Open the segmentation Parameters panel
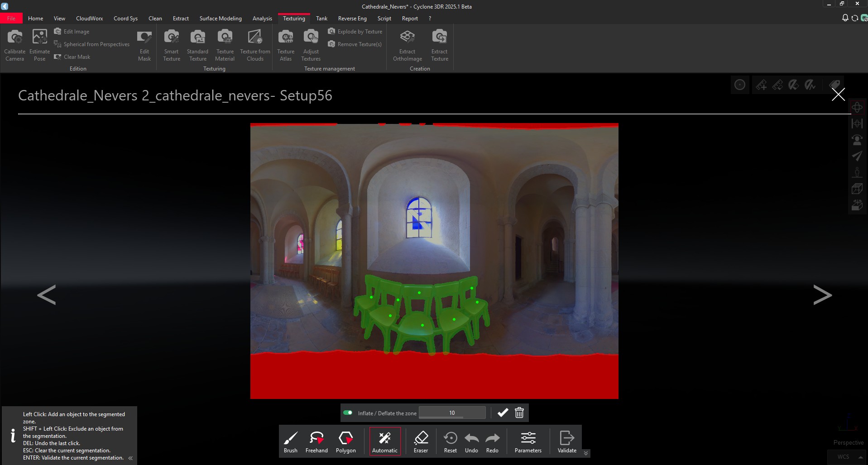This screenshot has width=868, height=465. tap(528, 441)
